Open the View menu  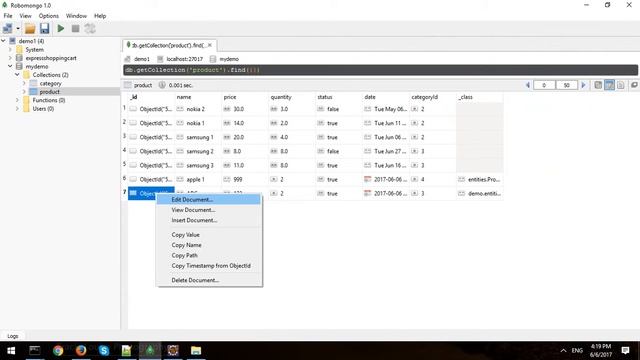pos(25,16)
